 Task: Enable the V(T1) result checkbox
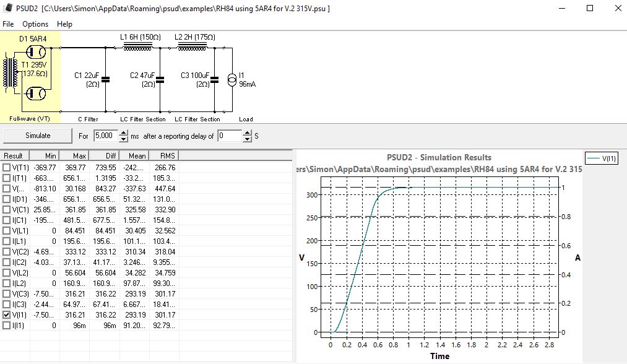6,167
